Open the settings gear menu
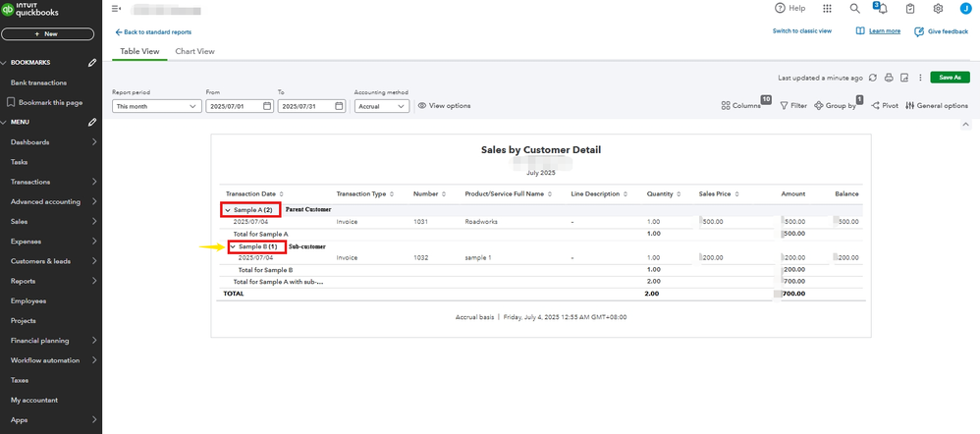This screenshot has width=980, height=434. coord(938,8)
